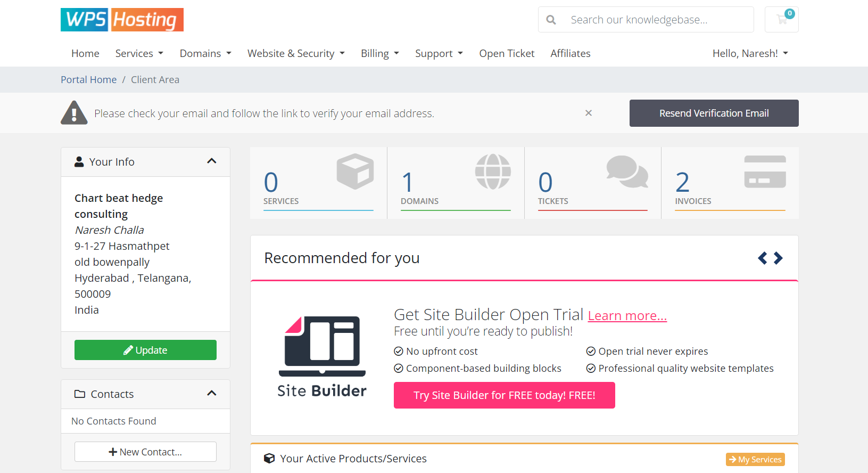Select Affiliates in the navigation bar

pos(571,53)
